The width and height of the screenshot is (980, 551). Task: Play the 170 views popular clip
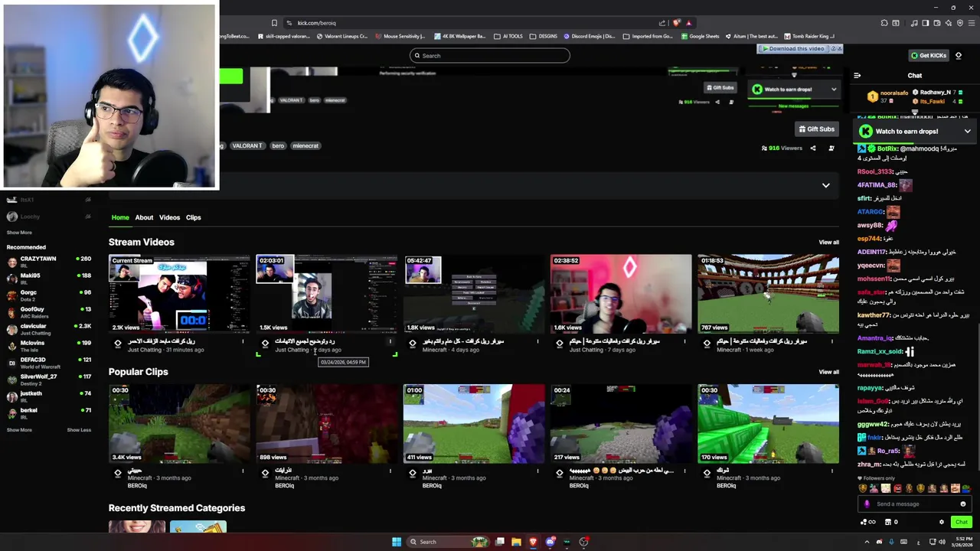(768, 424)
